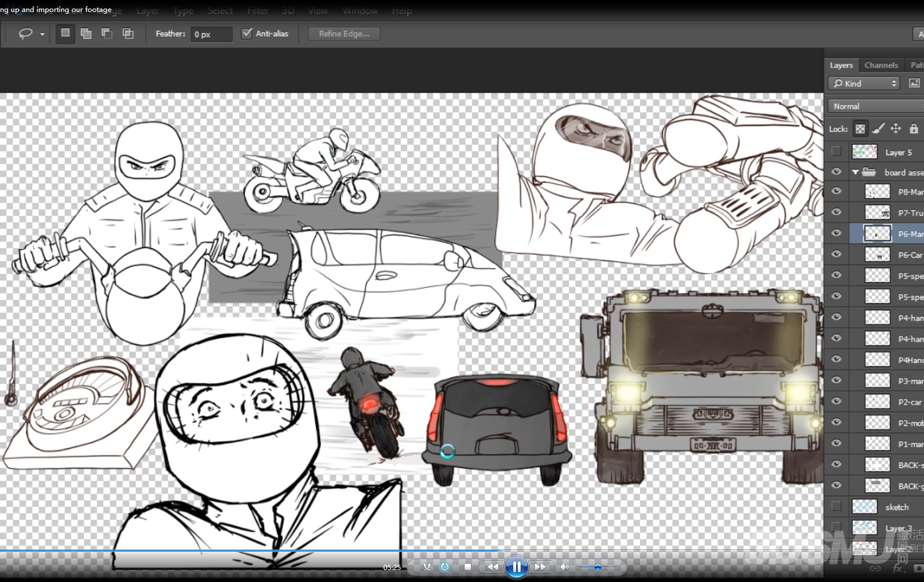Switch to the Layers tab
Image resolution: width=924 pixels, height=582 pixels.
tap(841, 65)
